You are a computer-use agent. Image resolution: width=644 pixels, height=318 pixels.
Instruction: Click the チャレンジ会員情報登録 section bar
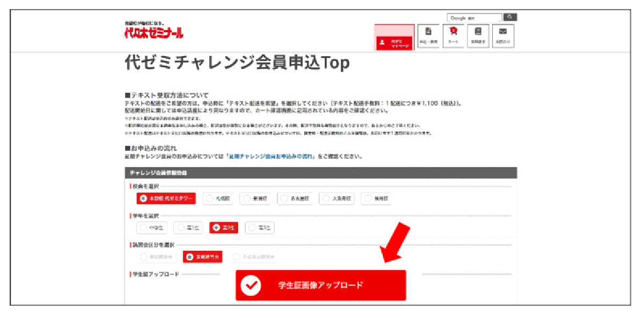point(320,173)
